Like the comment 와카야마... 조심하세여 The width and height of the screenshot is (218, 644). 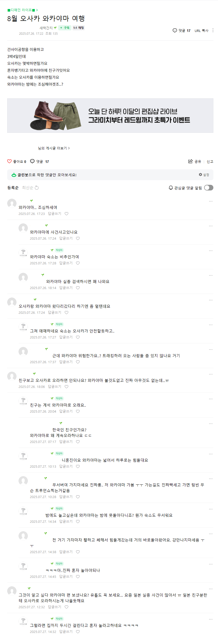(x=66, y=213)
